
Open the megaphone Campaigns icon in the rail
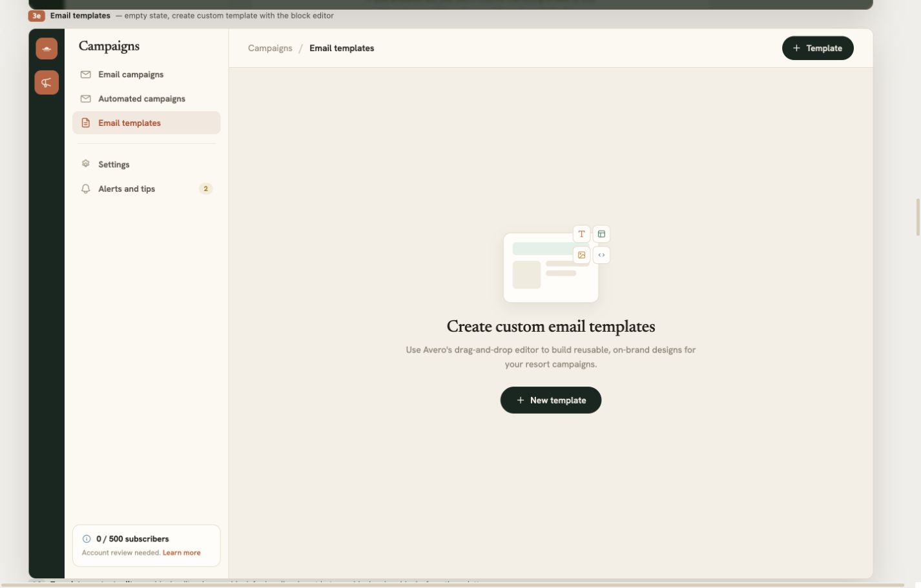pyautogui.click(x=47, y=83)
